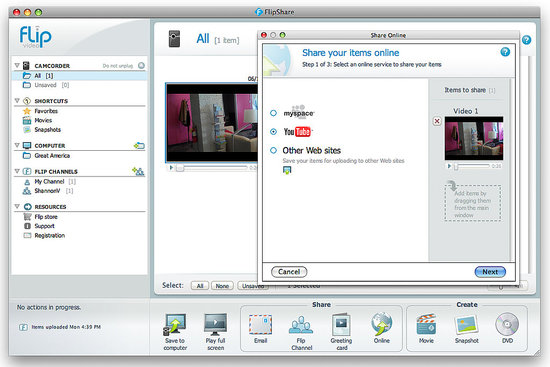
Task: Open the Great America folder
Action: tap(46, 155)
